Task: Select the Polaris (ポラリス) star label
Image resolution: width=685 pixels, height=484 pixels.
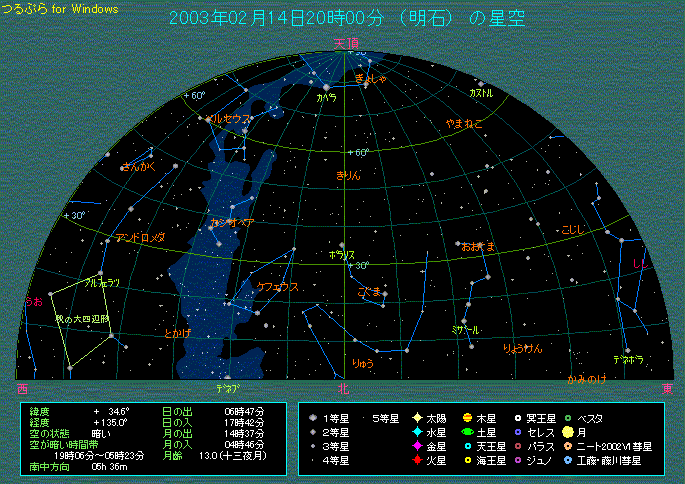Action: pos(342,255)
